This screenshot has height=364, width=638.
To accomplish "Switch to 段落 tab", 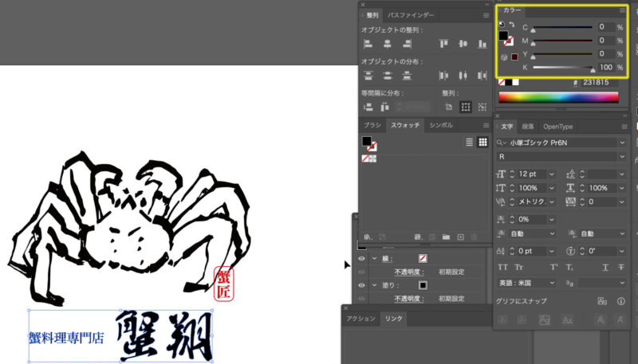I will point(528,127).
